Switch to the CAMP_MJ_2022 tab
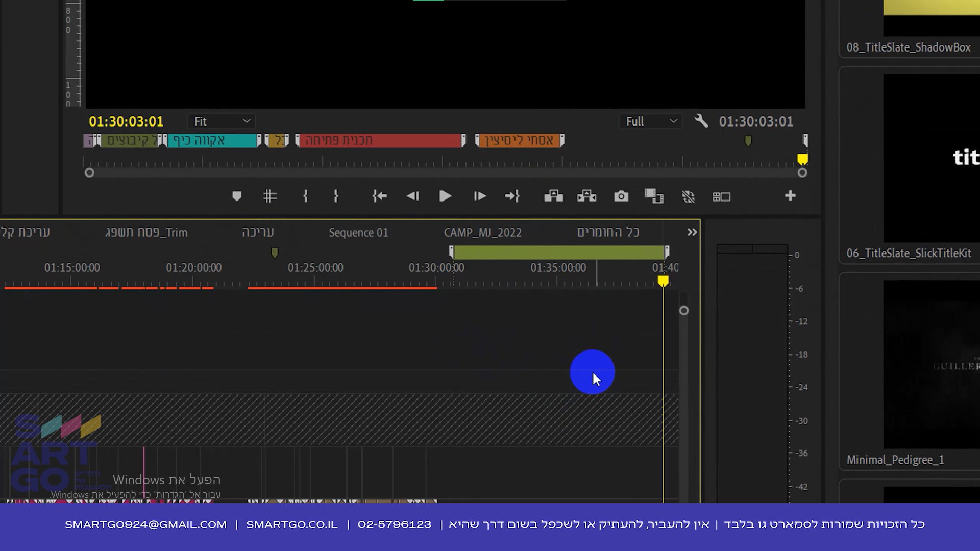980x551 pixels. pos(482,233)
